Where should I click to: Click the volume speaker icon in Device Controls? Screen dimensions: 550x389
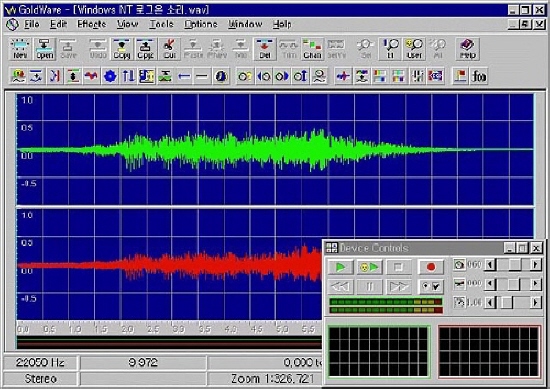point(459,264)
